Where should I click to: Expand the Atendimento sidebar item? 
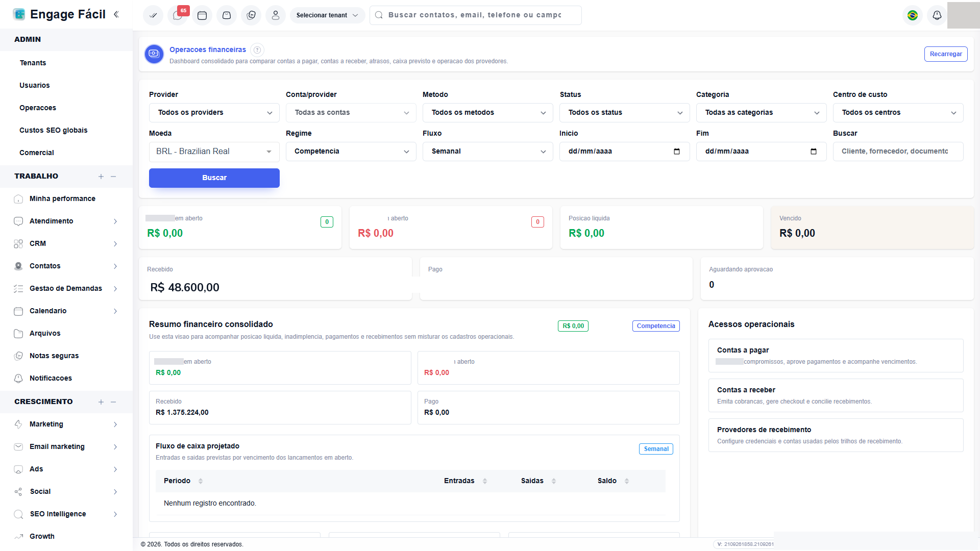pos(66,221)
